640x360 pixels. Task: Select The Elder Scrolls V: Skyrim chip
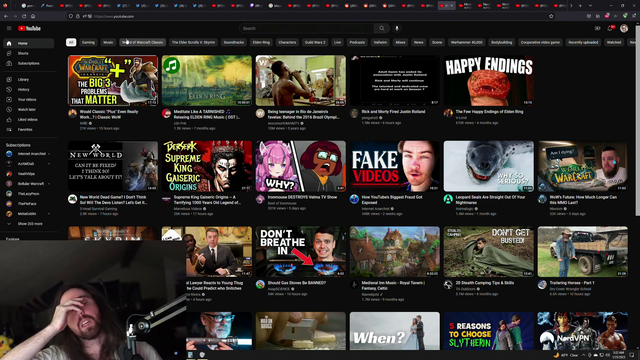193,42
